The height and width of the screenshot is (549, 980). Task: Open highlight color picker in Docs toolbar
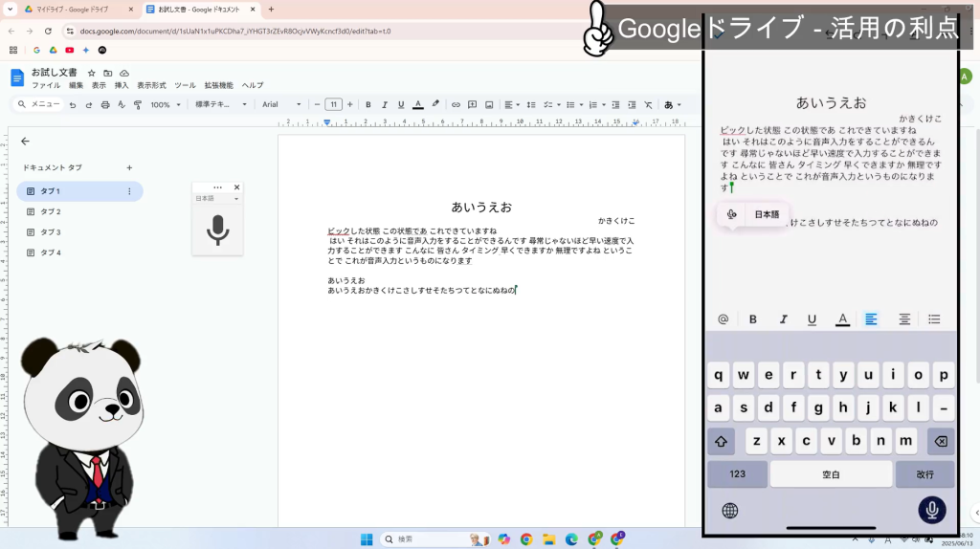(x=435, y=105)
